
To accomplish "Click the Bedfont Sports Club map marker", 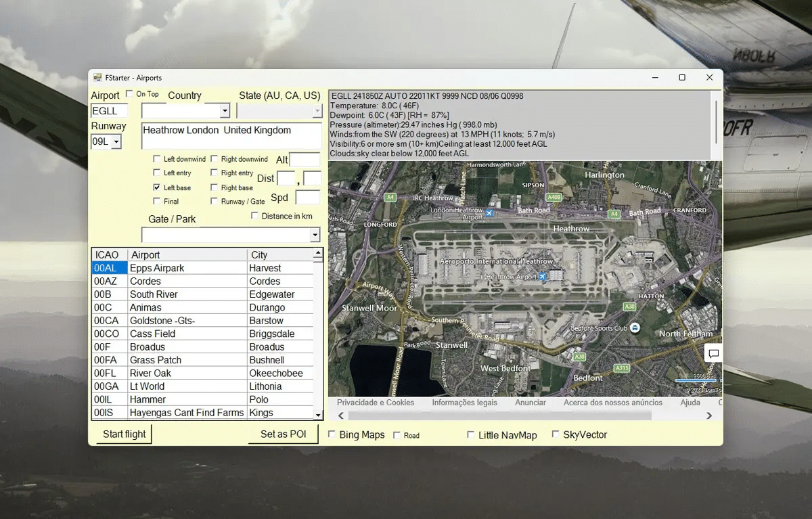I will (x=635, y=328).
